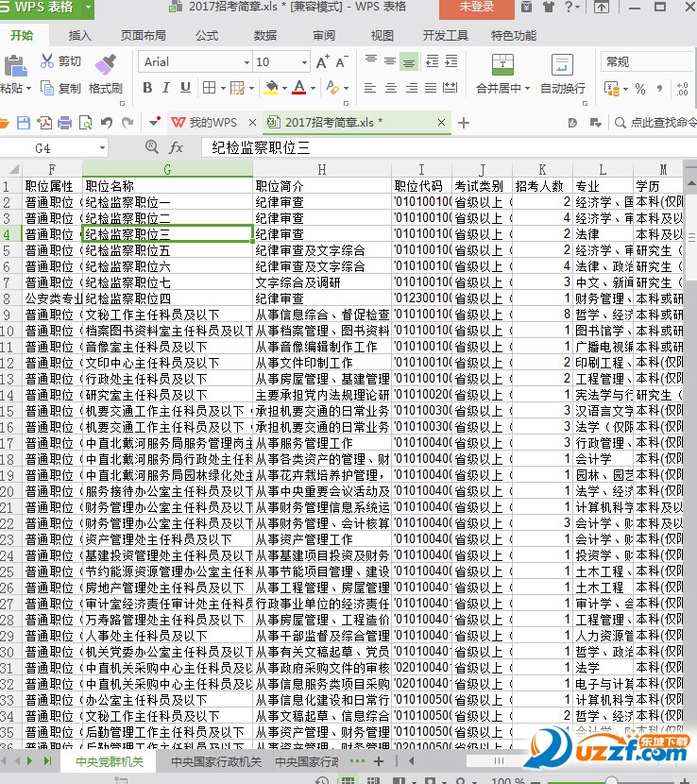Click Merge and Center (合并居中) button
697x784 pixels.
click(x=502, y=74)
